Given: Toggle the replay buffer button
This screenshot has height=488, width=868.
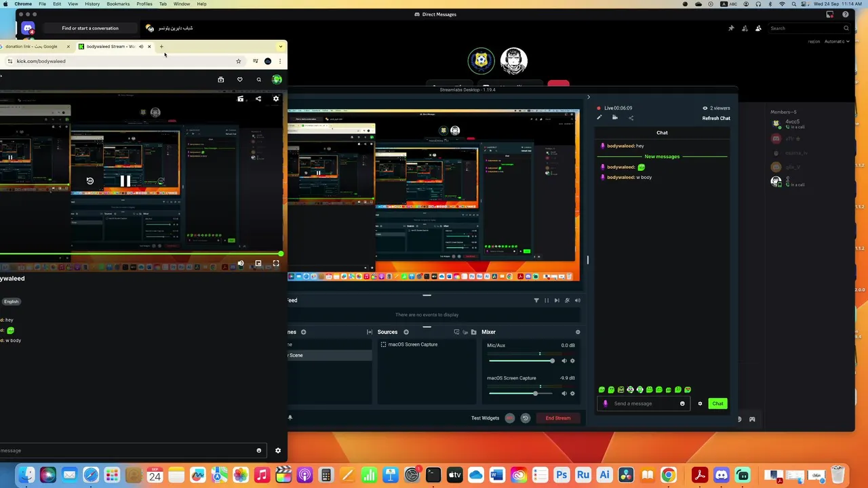Looking at the screenshot, I should [525, 418].
